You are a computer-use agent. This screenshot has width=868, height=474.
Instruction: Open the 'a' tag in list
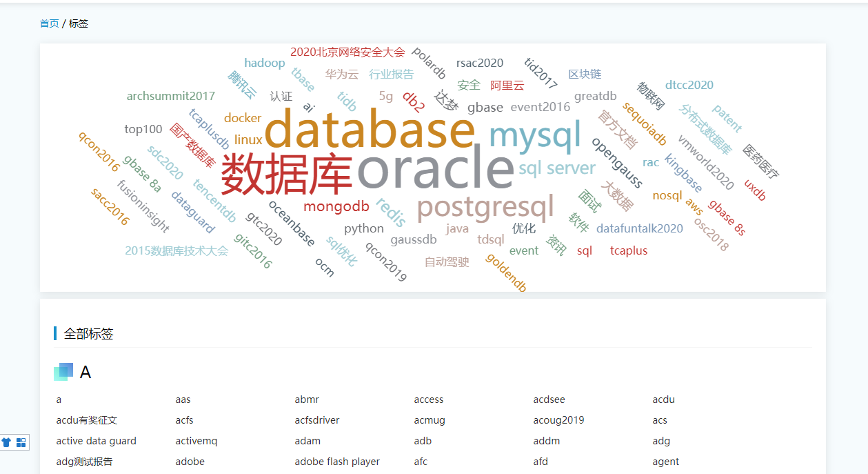point(59,399)
